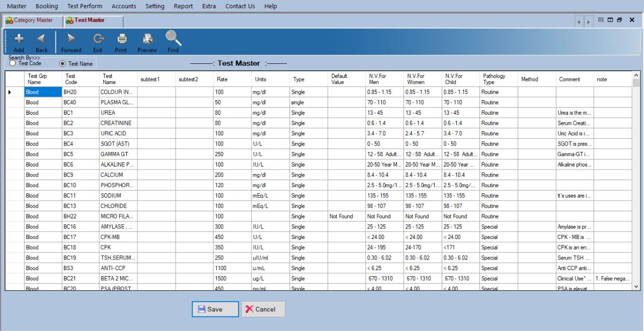This screenshot has width=644, height=331.
Task: Click the Not Found default value cell
Action: pos(347,216)
